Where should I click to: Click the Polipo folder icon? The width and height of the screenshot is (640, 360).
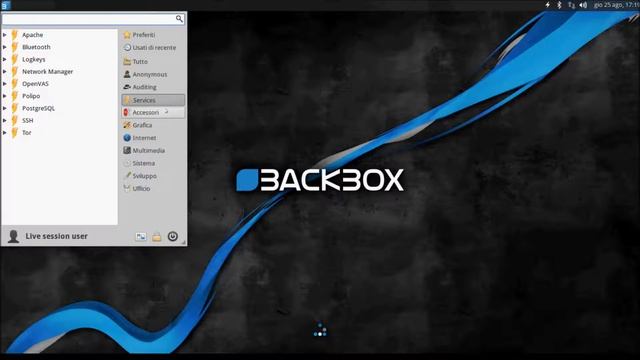pos(15,96)
